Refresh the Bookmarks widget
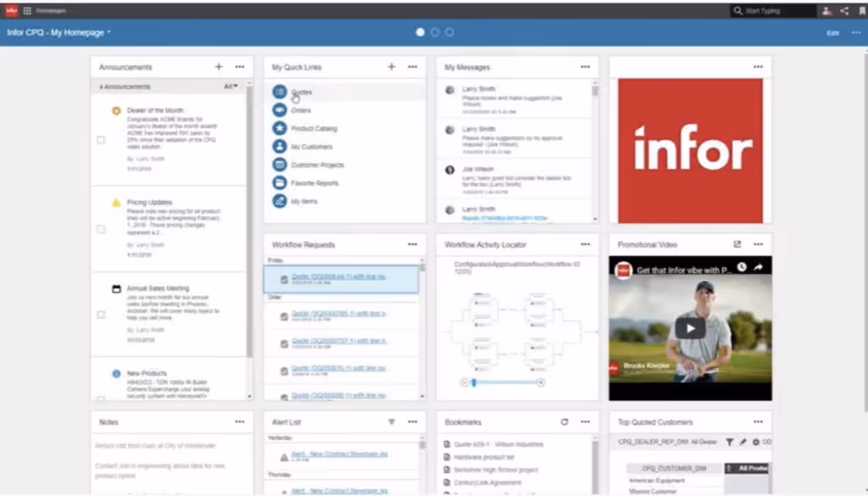This screenshot has height=496, width=868. click(564, 422)
